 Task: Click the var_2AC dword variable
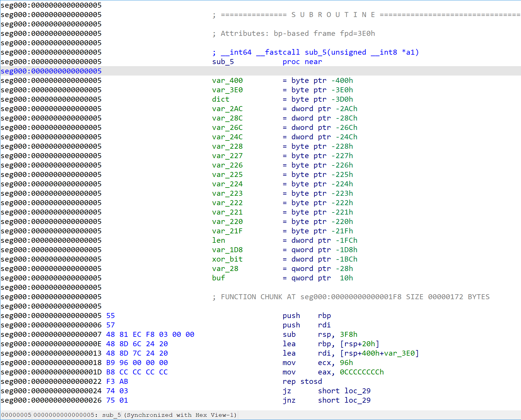pyautogui.click(x=227, y=109)
